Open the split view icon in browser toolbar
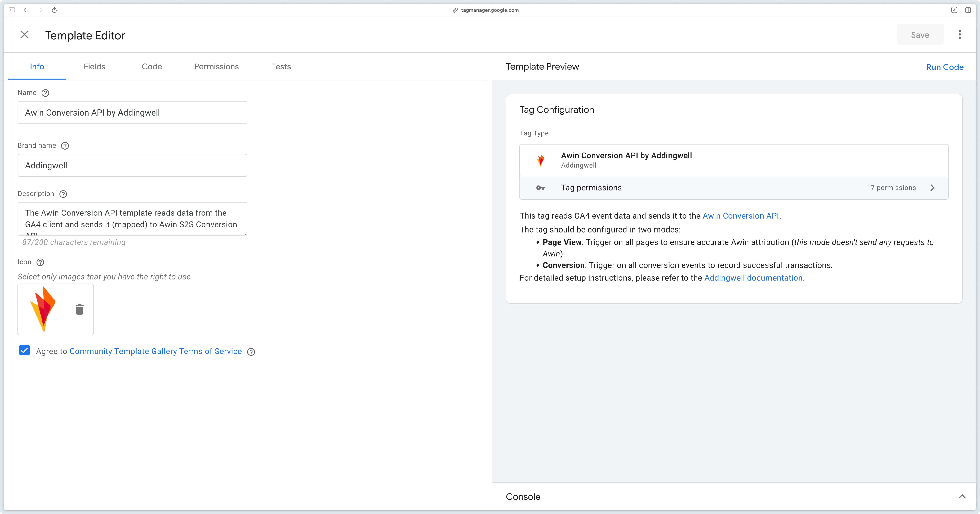The width and height of the screenshot is (980, 514). tap(968, 10)
